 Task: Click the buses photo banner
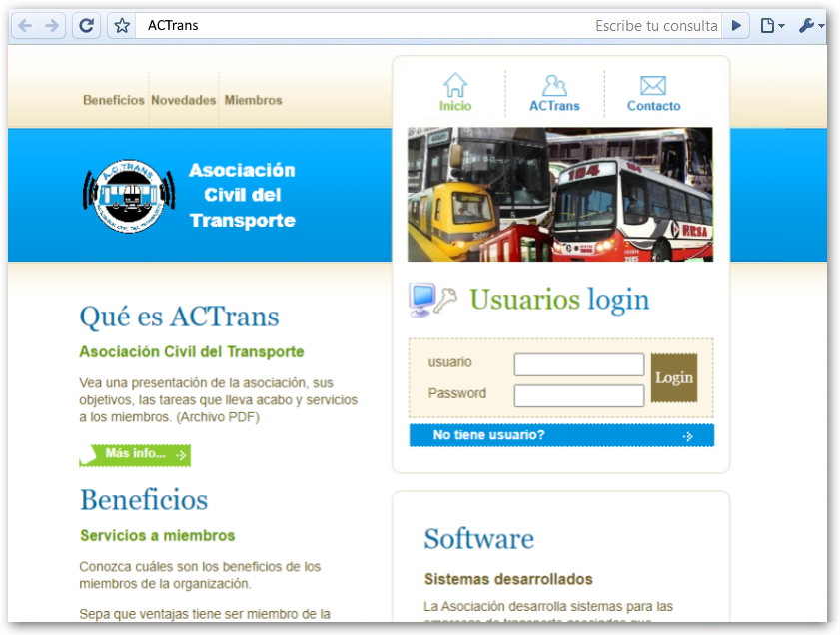click(560, 195)
